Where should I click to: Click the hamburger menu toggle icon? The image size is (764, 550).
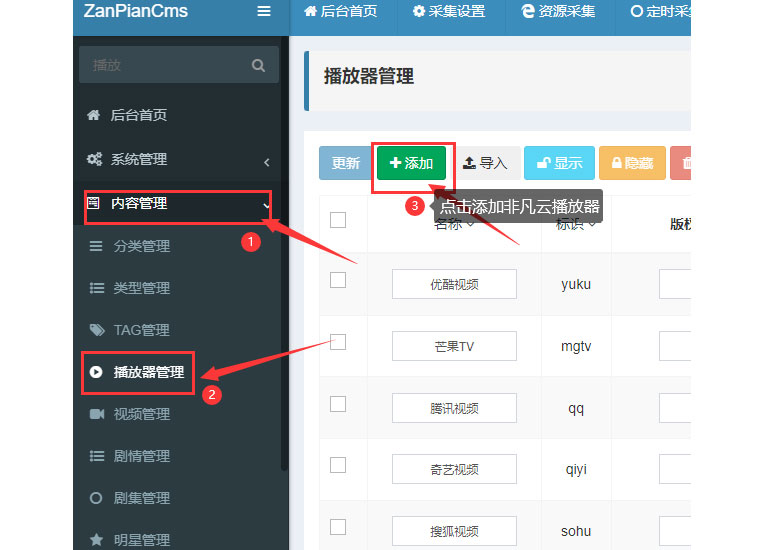coord(264,12)
